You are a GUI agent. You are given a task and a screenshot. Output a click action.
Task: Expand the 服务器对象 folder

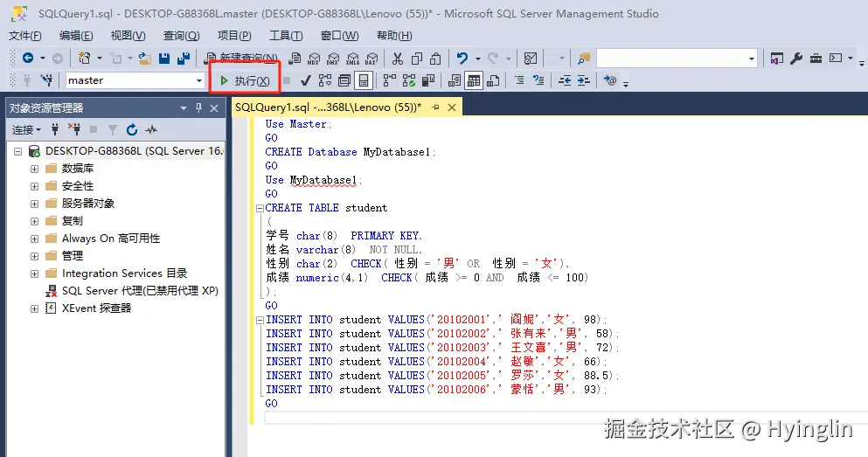tap(34, 204)
